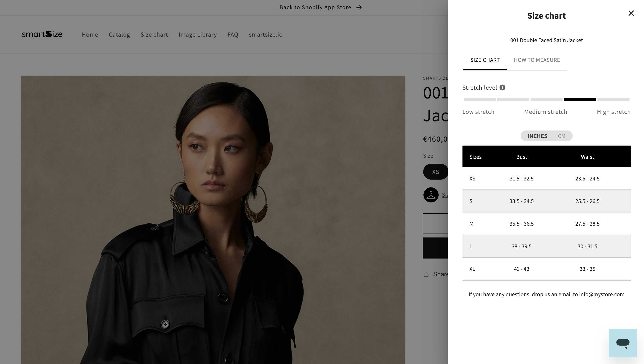Open the chat widget bubble
Image resolution: width=644 pixels, height=364 pixels.
622,343
